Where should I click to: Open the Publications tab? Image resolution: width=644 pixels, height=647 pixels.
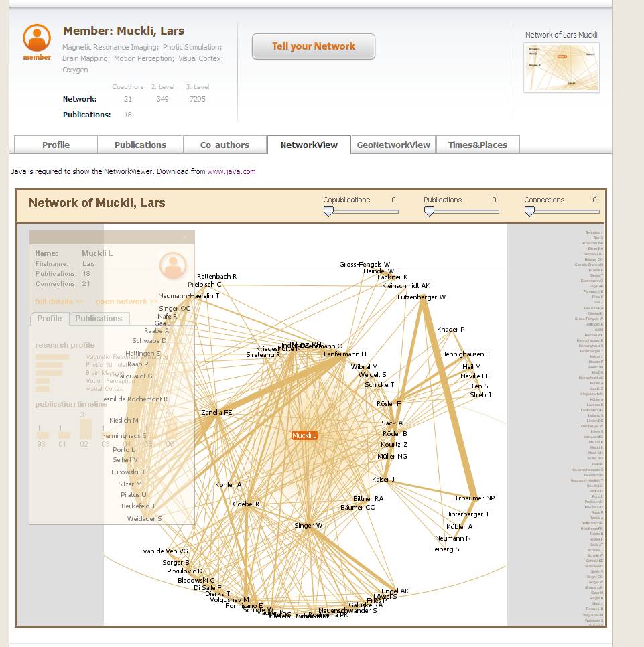140,145
